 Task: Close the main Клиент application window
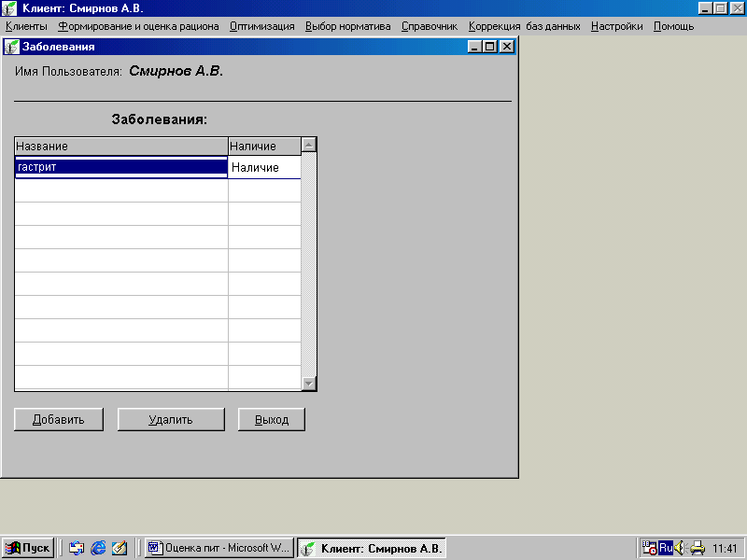[x=738, y=8]
